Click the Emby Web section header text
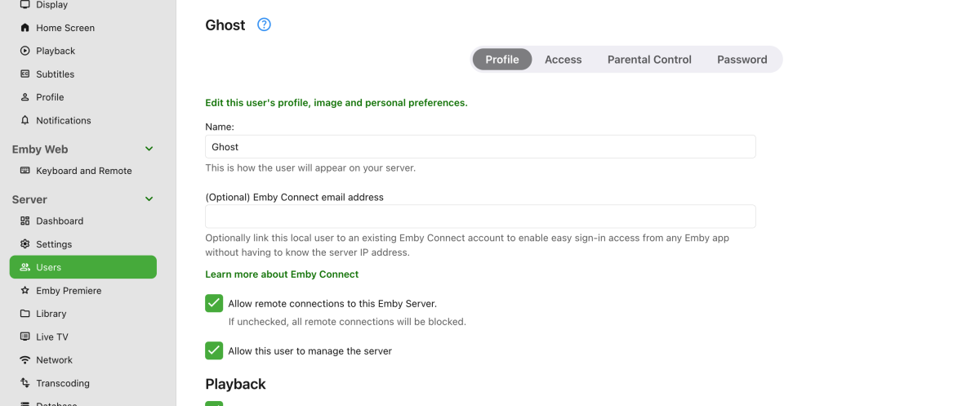Screen dimensions: 980x406 point(40,149)
